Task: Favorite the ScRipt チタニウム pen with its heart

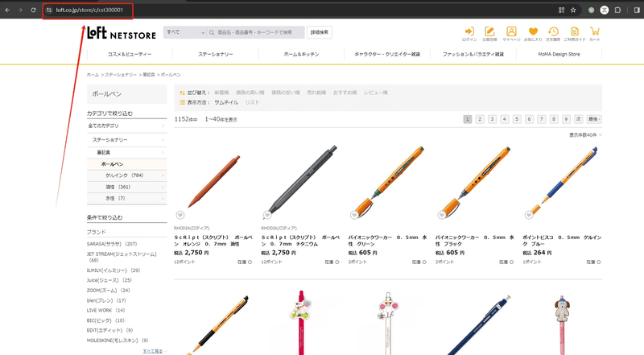Action: (267, 215)
